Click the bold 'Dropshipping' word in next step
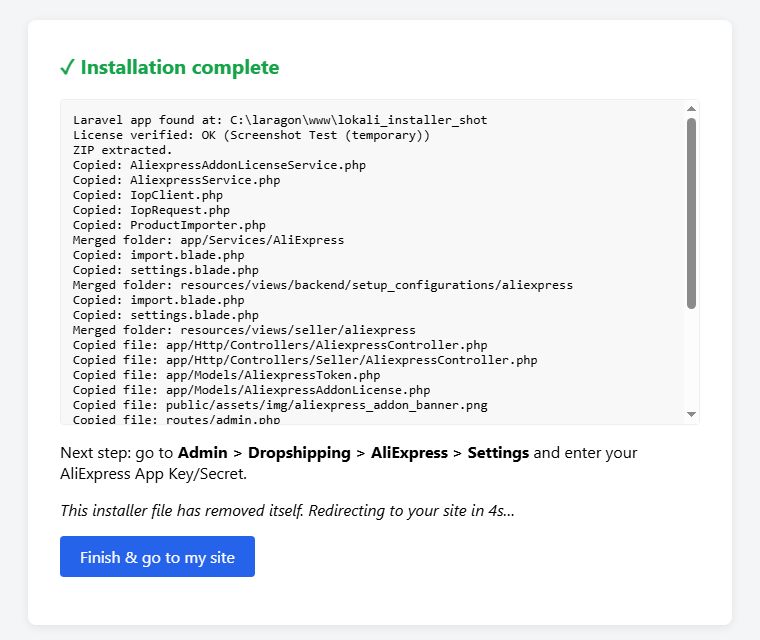The image size is (760, 640). pyautogui.click(x=299, y=453)
